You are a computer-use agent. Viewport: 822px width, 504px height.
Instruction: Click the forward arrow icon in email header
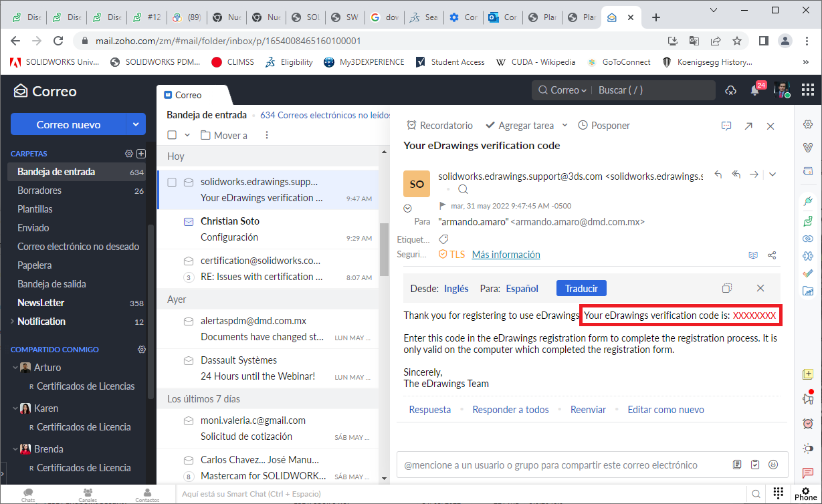coord(754,174)
